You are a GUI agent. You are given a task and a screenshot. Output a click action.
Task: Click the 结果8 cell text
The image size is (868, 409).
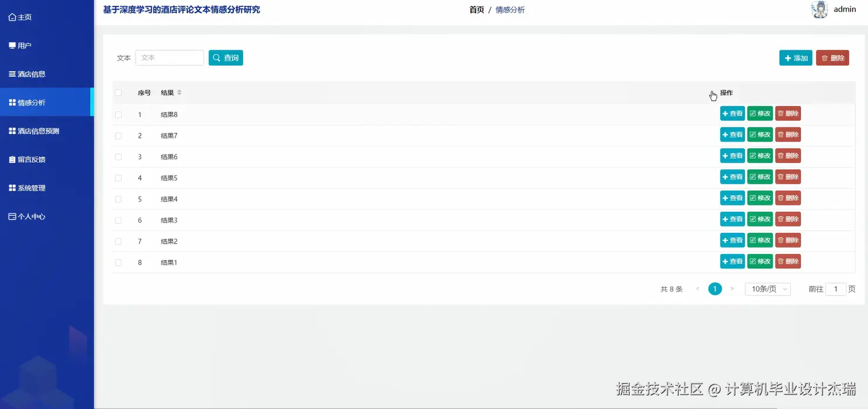(x=169, y=115)
